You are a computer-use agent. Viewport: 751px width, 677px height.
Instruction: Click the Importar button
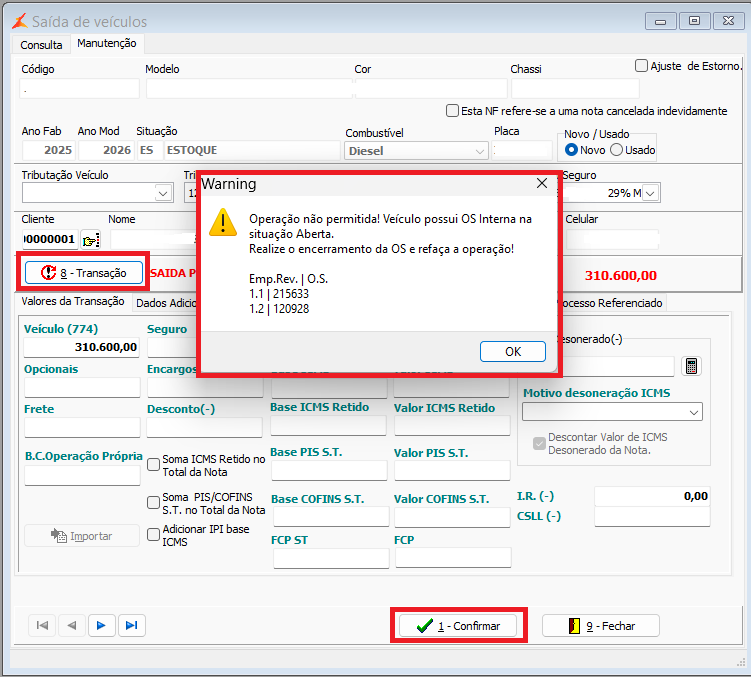(82, 536)
